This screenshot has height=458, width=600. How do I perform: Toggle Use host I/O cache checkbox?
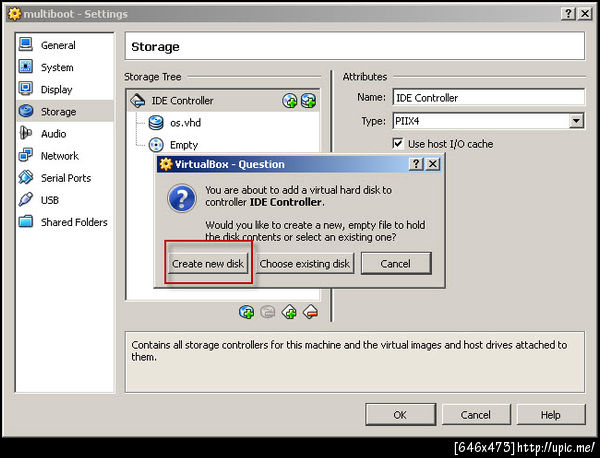398,144
